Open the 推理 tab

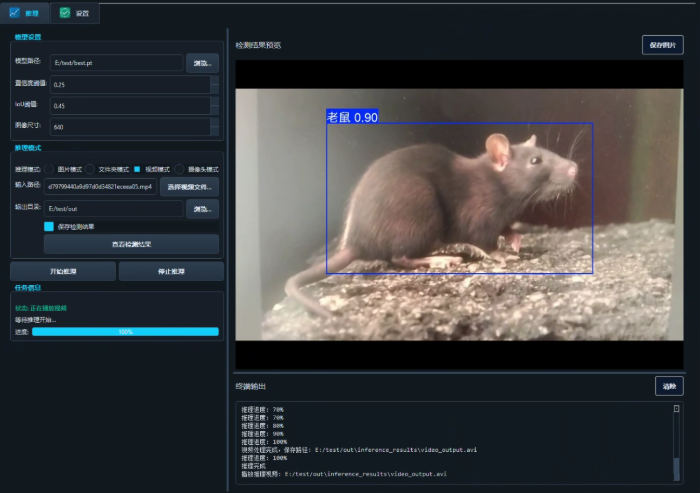25,13
